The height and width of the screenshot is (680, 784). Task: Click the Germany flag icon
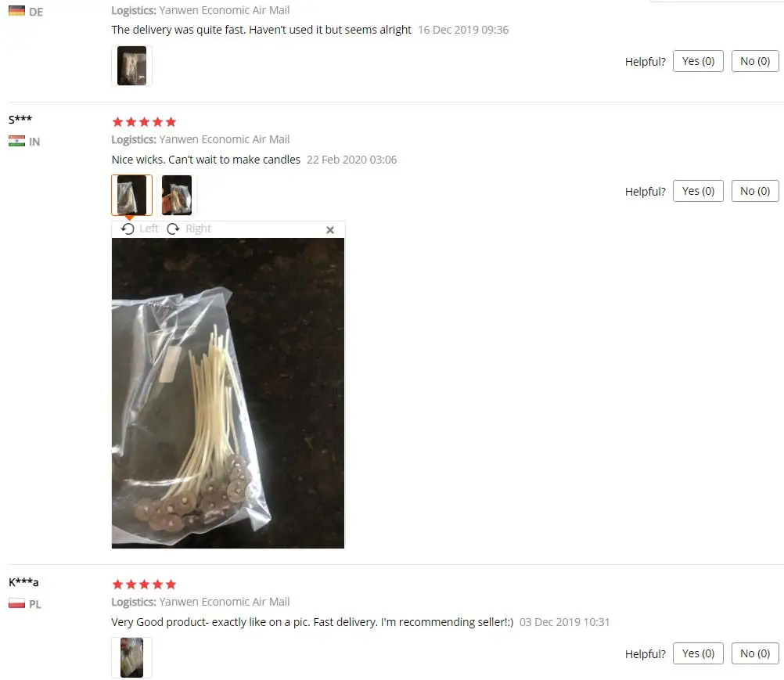coord(16,11)
